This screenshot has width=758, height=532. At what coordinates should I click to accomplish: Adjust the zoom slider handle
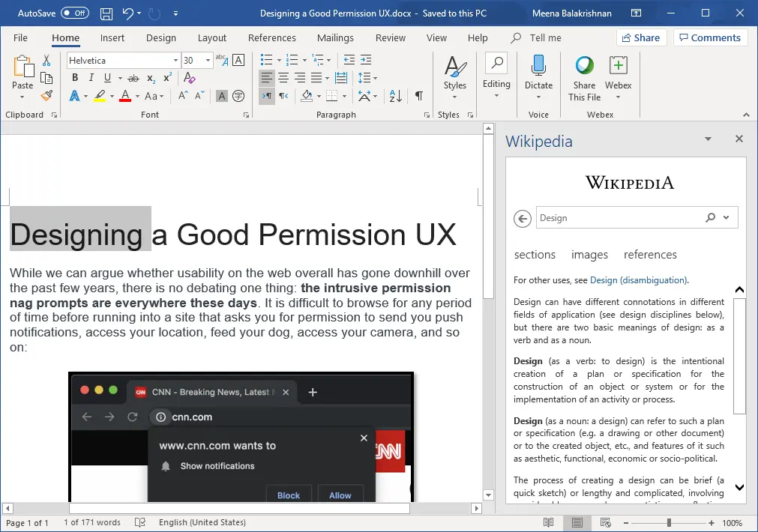669,522
